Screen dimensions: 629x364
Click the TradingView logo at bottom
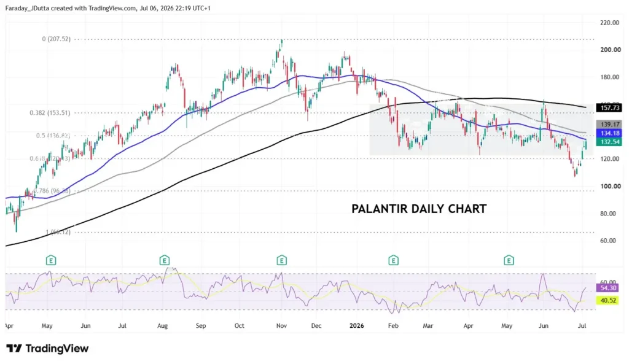coord(47,349)
